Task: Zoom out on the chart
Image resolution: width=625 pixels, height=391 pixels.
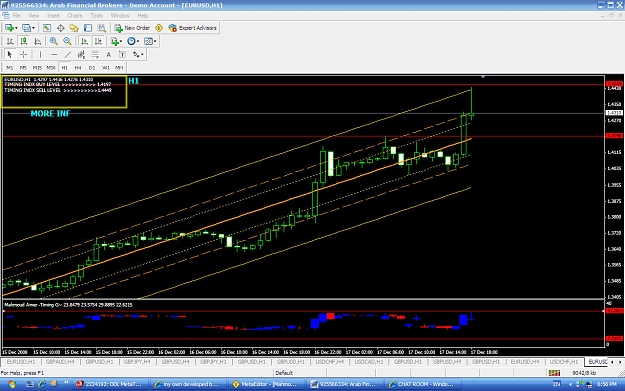Action: [67, 41]
